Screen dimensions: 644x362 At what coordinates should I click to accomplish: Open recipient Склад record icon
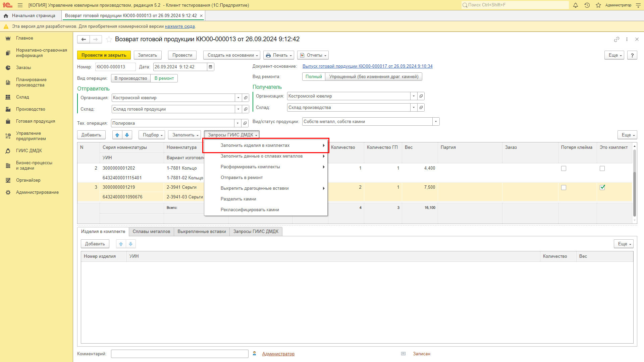pos(421,108)
